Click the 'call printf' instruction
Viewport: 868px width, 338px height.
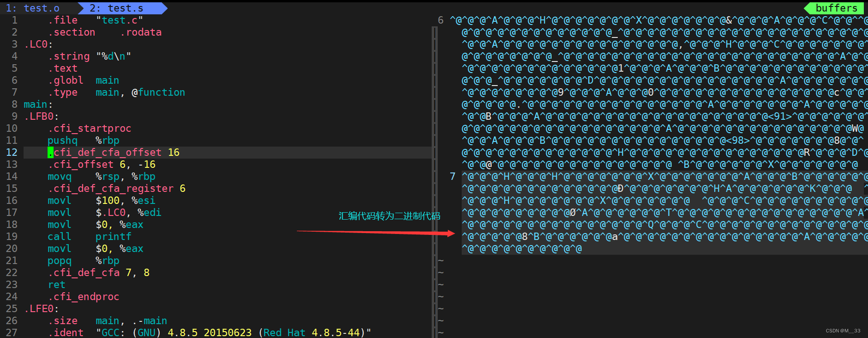pyautogui.click(x=90, y=237)
